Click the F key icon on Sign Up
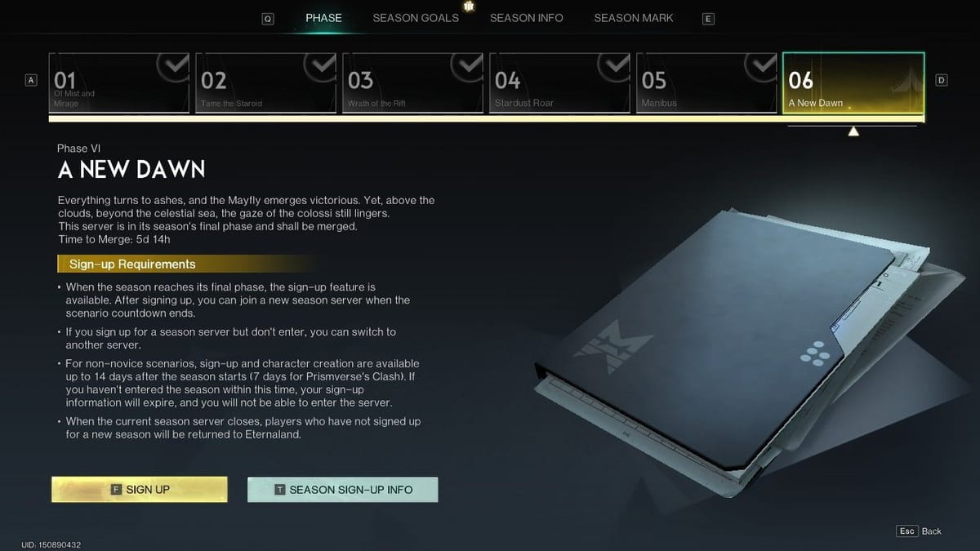The height and width of the screenshot is (551, 980). pos(116,490)
